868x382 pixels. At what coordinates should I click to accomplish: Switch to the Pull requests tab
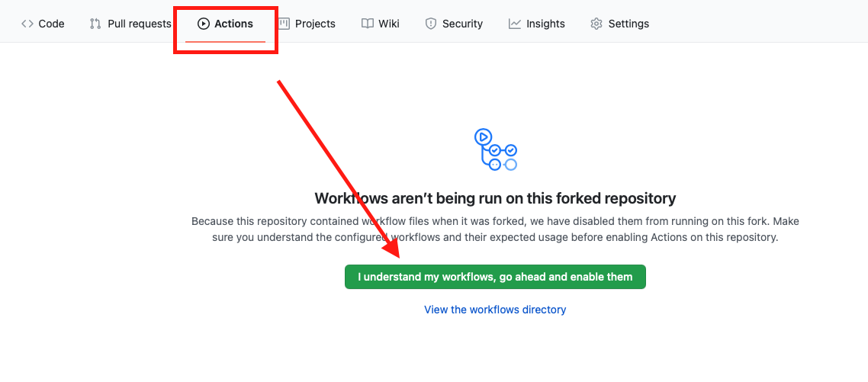coord(130,24)
